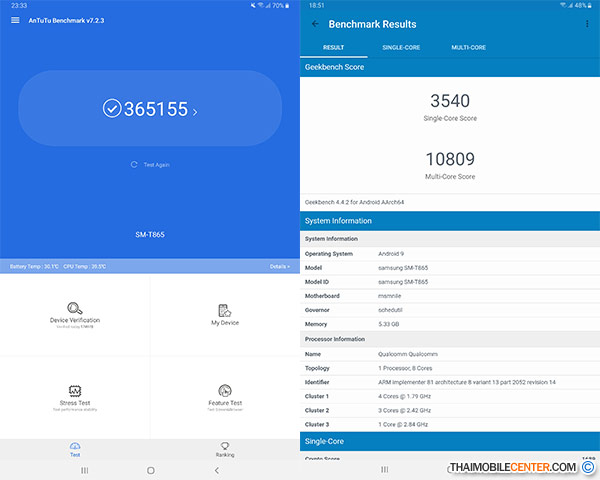
Task: Click the Operating System Android 9 row
Action: [450, 254]
